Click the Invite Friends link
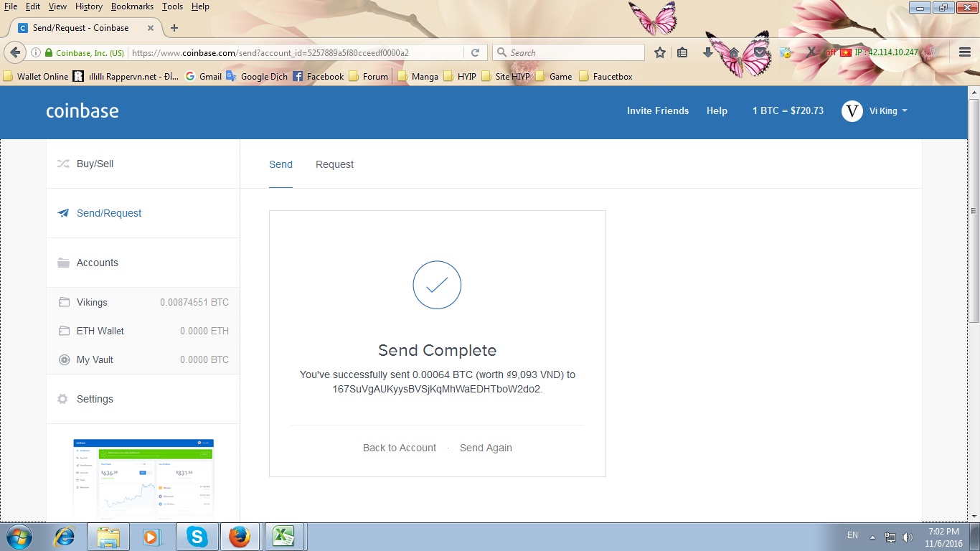The image size is (980, 551). (x=658, y=110)
